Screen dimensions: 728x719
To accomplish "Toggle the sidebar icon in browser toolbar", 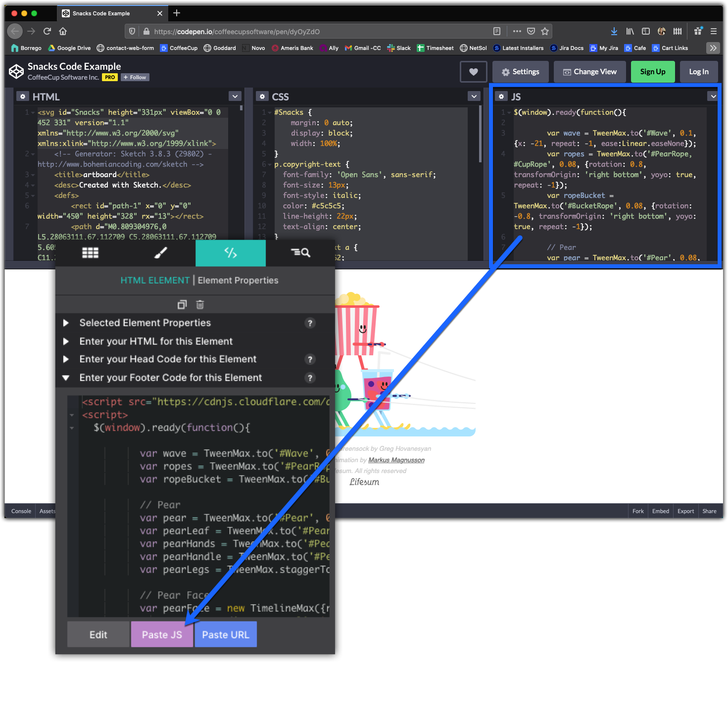I will pos(646,31).
